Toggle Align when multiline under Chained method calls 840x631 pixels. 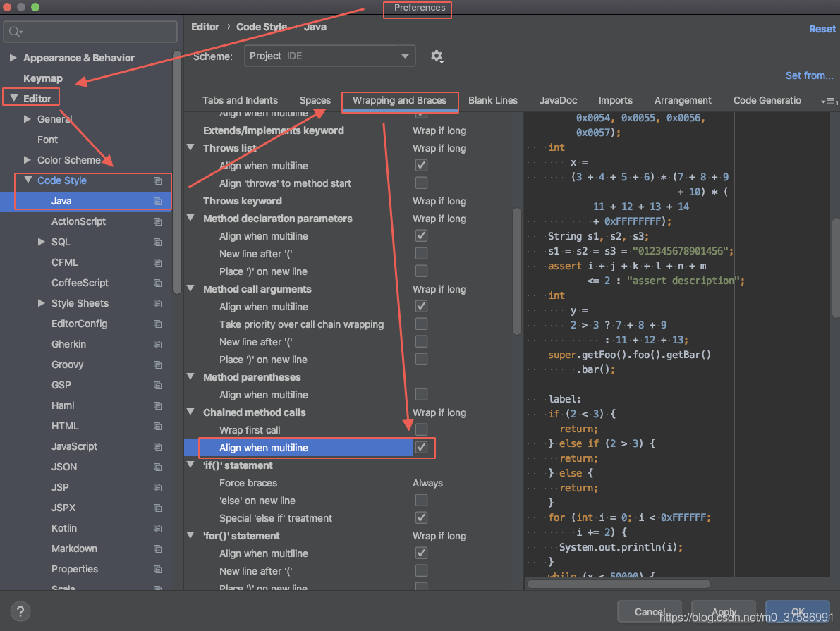[422, 447]
